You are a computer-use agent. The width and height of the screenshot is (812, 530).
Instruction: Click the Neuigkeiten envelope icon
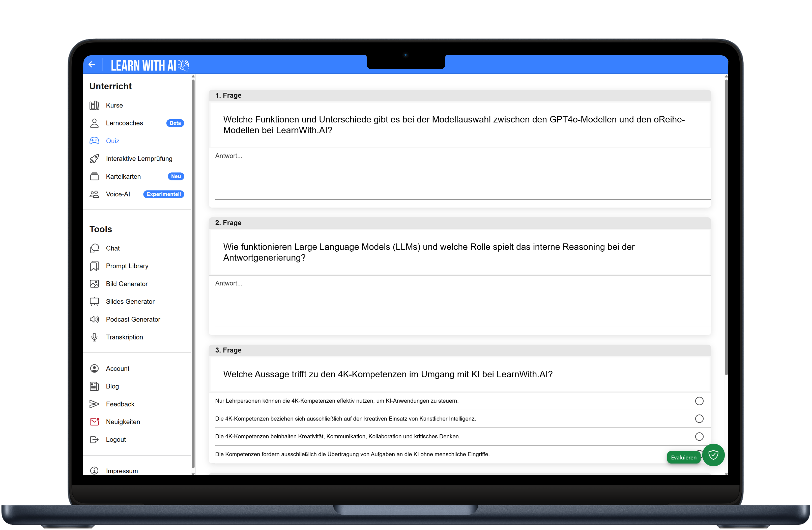click(x=94, y=422)
